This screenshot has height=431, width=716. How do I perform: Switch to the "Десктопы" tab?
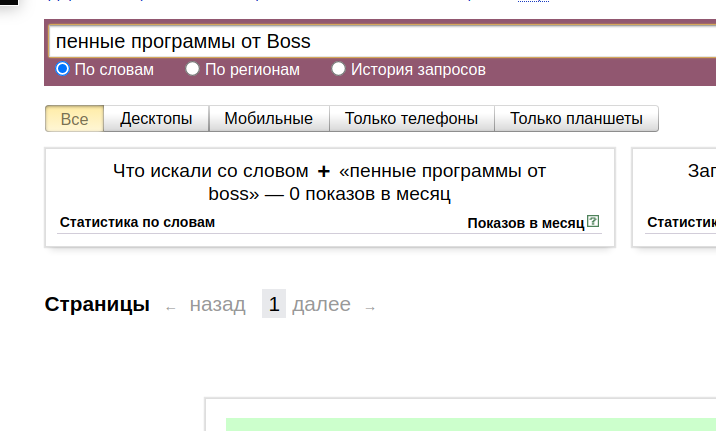point(156,119)
